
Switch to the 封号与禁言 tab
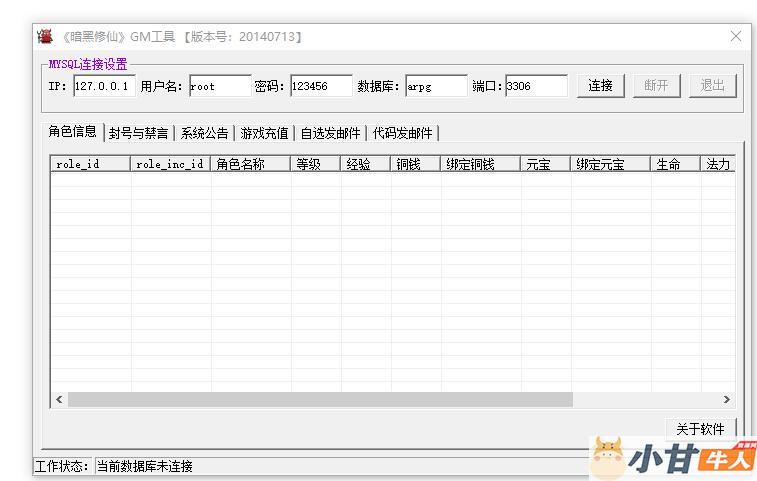click(138, 133)
